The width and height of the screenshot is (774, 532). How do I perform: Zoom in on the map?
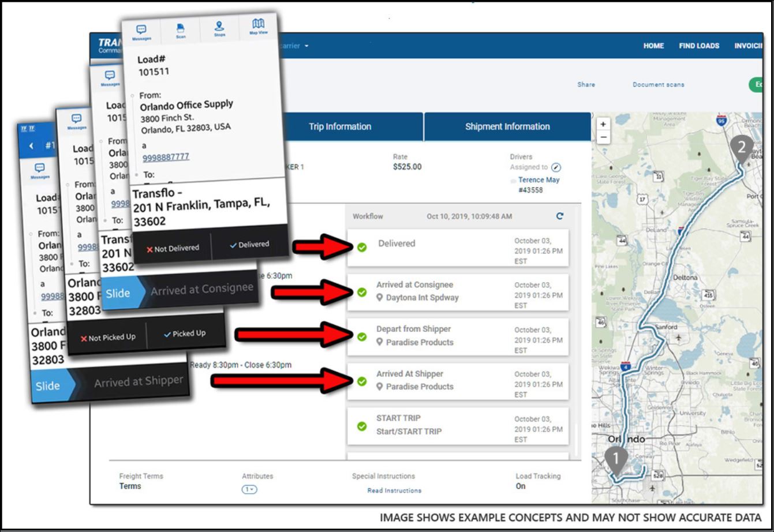click(604, 124)
